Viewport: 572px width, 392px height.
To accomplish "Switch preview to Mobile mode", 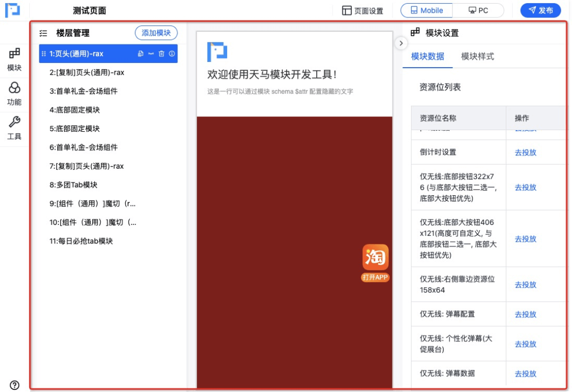I will pos(426,10).
